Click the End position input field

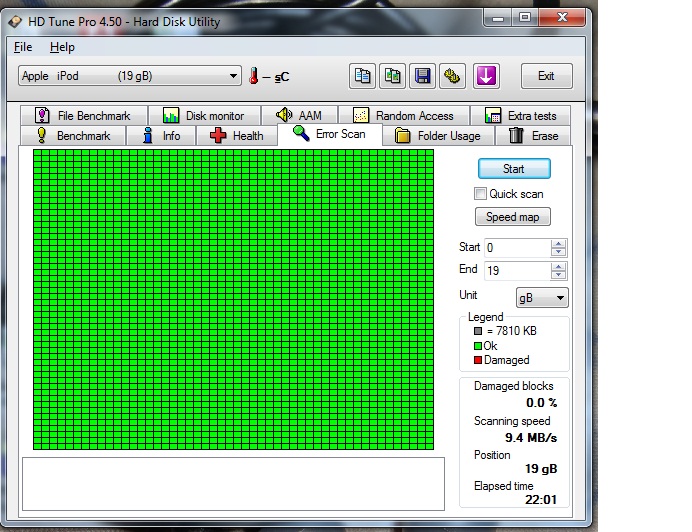click(516, 271)
